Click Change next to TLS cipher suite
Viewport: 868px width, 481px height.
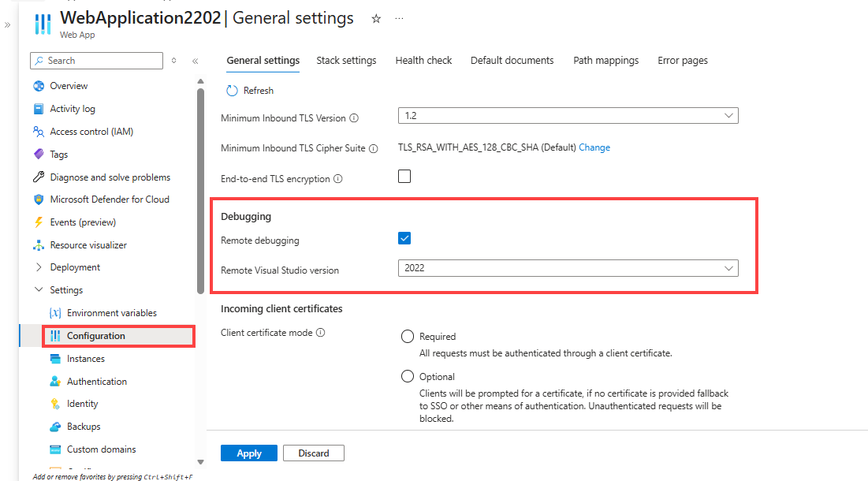tap(594, 147)
